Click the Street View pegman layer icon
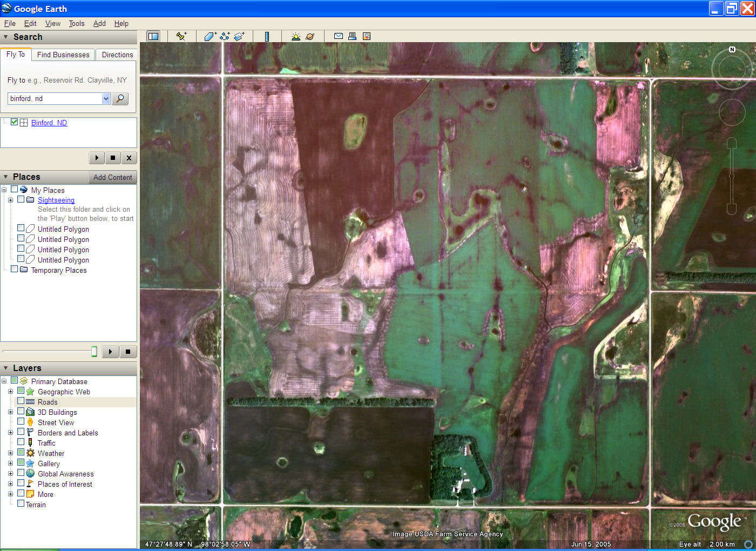Image resolution: width=756 pixels, height=551 pixels. [x=30, y=422]
